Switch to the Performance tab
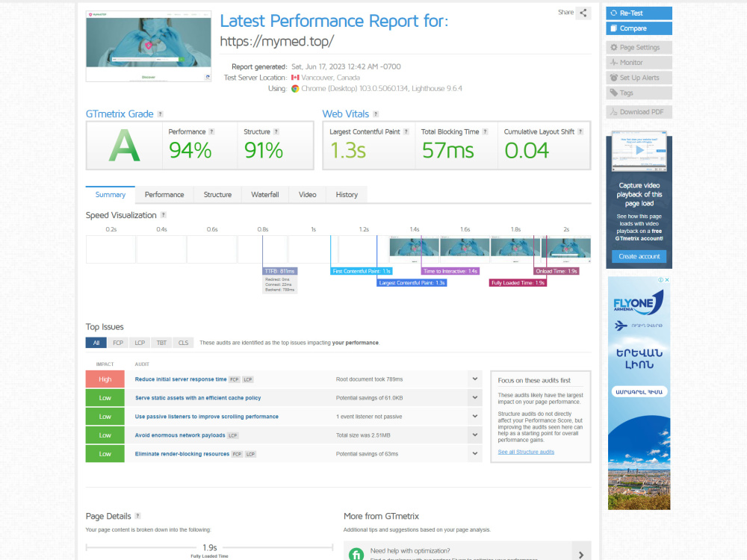This screenshot has width=747, height=560. coord(164,195)
